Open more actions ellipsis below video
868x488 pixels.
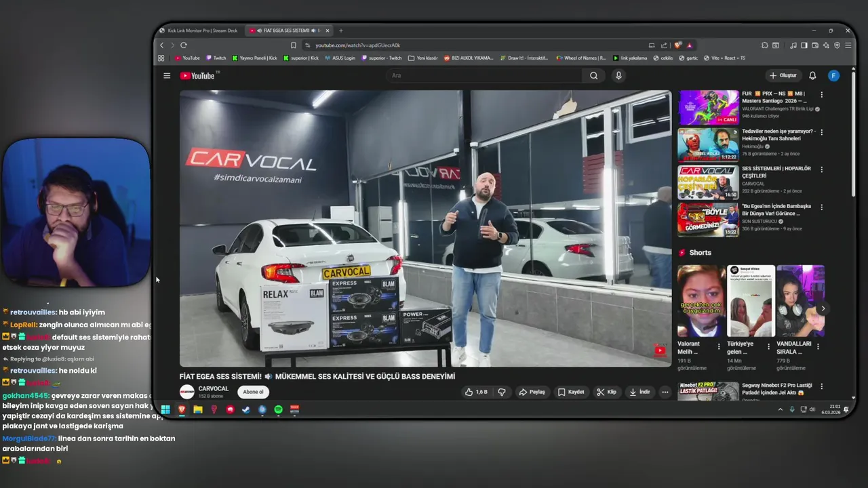click(665, 392)
